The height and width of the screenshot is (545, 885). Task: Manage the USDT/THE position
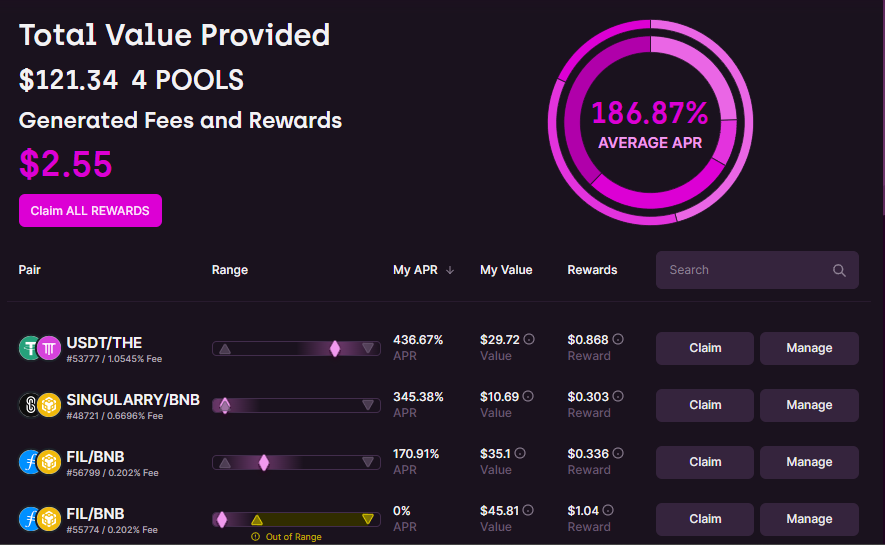(x=809, y=348)
